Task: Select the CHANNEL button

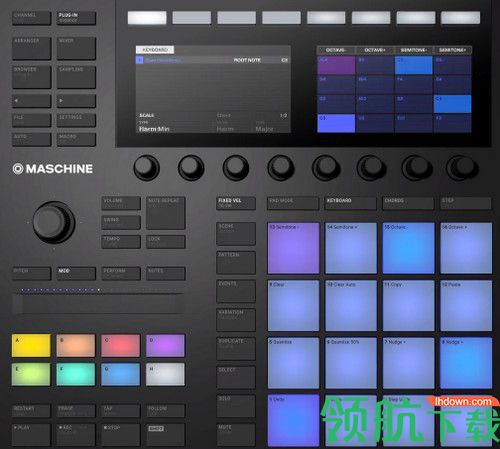Action: tap(32, 18)
